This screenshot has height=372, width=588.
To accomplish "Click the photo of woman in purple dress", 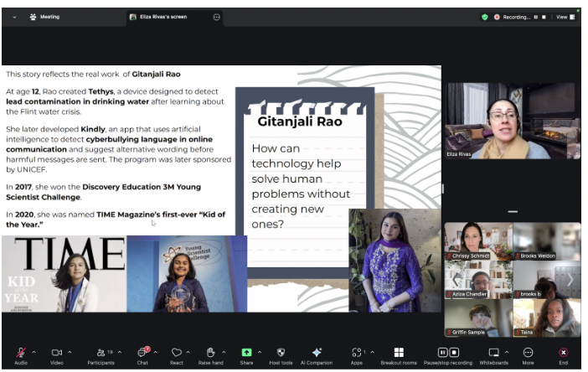I will point(395,261).
